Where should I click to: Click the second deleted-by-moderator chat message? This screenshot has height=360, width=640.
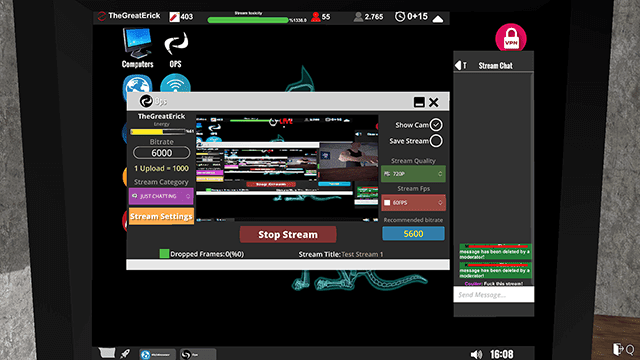pos(495,271)
